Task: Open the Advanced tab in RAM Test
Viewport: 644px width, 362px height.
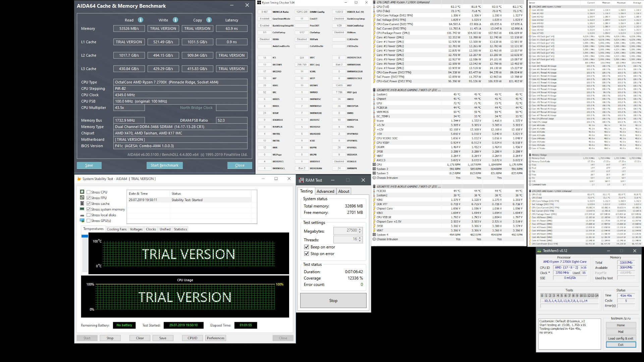Action: point(325,191)
